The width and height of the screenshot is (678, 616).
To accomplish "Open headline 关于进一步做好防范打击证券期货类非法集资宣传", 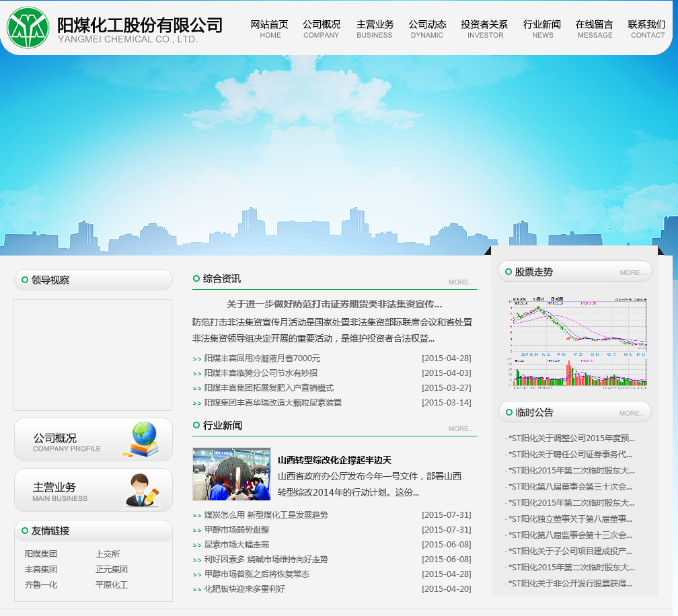I will [x=334, y=305].
